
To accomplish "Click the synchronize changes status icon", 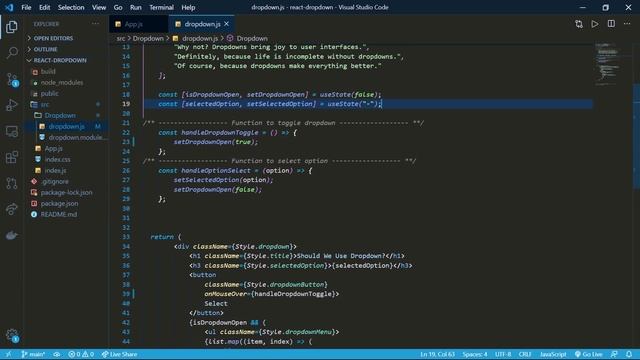I will click(57, 354).
